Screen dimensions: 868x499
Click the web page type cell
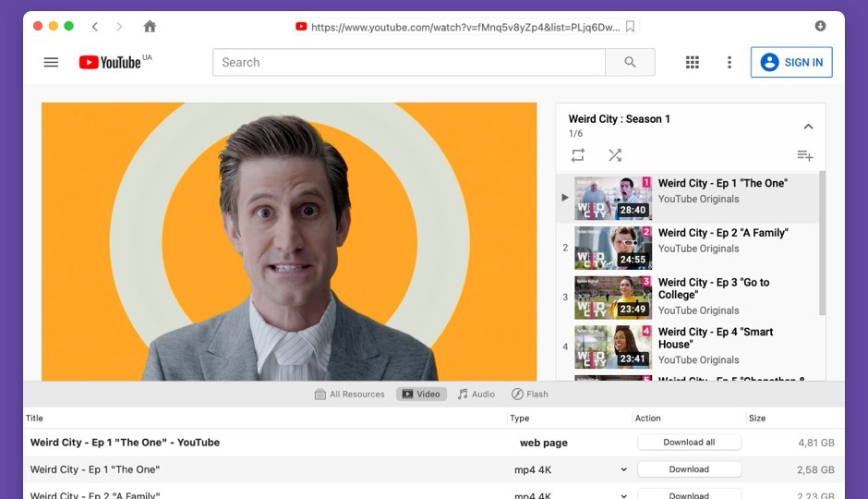coord(544,443)
